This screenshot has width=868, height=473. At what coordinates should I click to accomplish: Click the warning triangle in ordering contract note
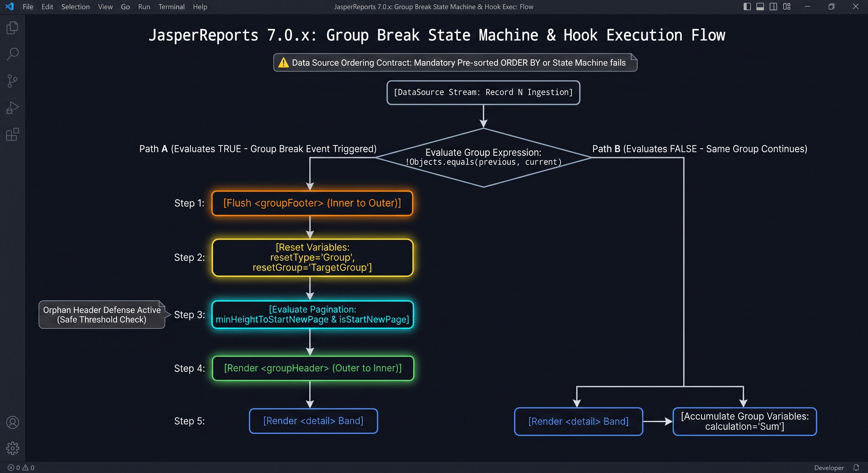[x=283, y=62]
